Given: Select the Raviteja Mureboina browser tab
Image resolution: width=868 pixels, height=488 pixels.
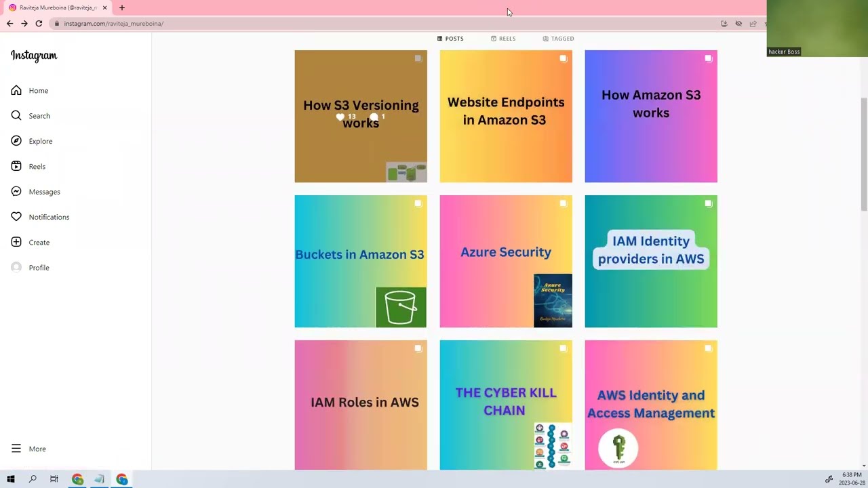Looking at the screenshot, I should point(58,7).
